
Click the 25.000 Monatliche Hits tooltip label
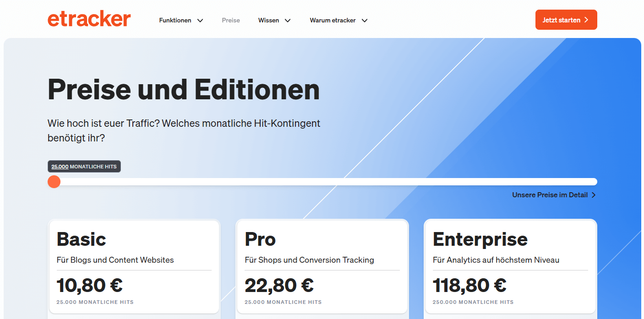(x=84, y=167)
